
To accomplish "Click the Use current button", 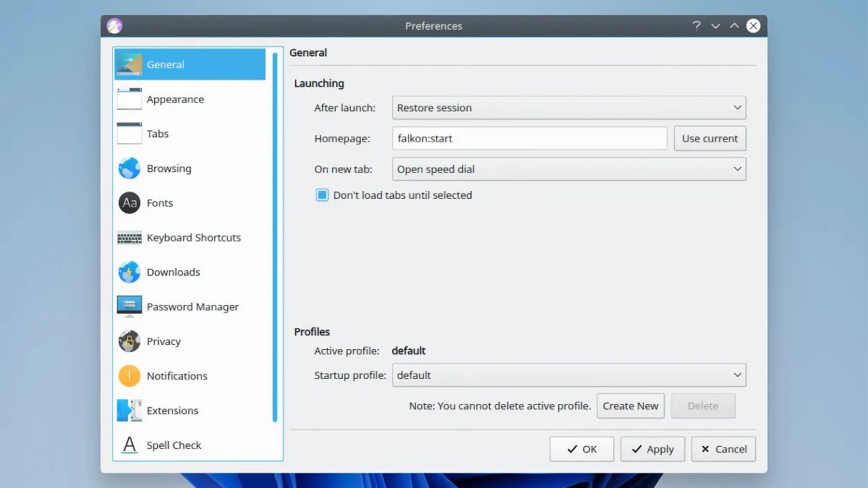I will 710,138.
